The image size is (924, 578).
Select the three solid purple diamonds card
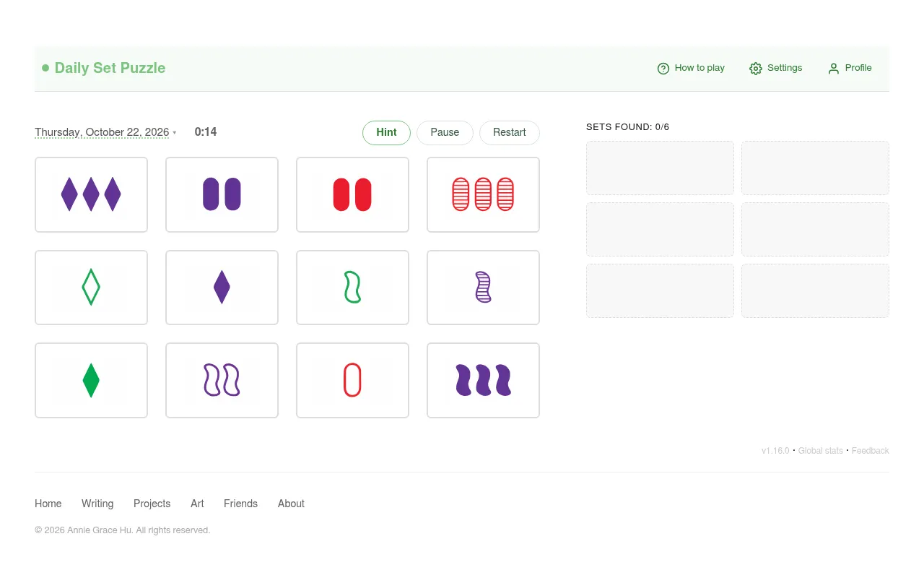click(91, 194)
